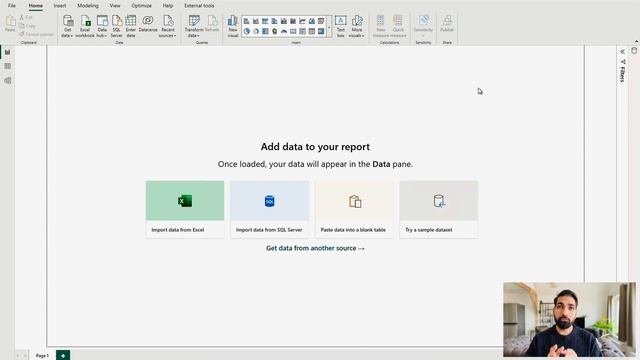
Task: Switch to Report view in left sidebar
Action: (x=8, y=52)
